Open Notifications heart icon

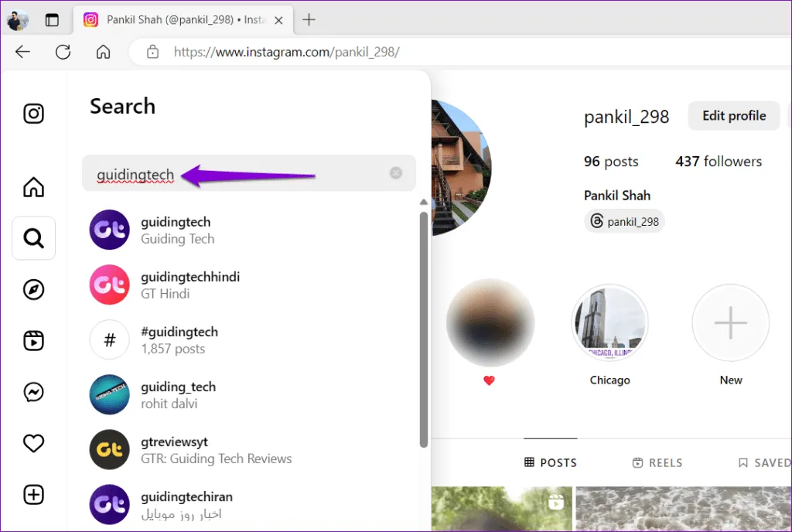click(x=33, y=443)
